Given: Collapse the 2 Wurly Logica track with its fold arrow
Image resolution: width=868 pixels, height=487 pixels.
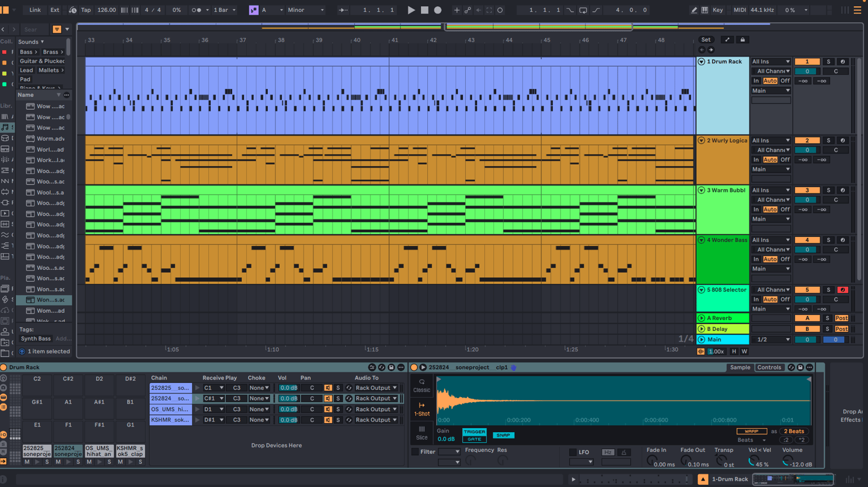Looking at the screenshot, I should pyautogui.click(x=701, y=141).
